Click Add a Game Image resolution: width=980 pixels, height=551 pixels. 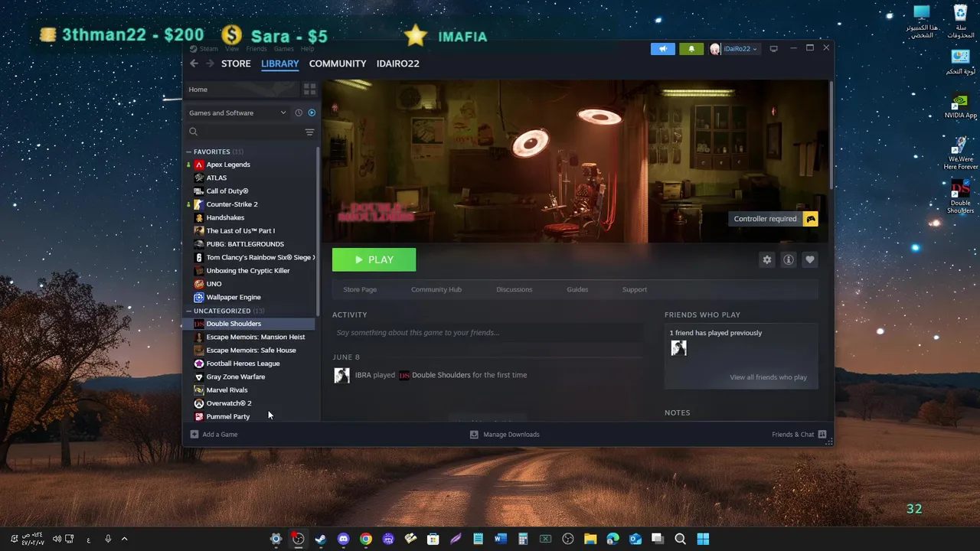pos(214,435)
